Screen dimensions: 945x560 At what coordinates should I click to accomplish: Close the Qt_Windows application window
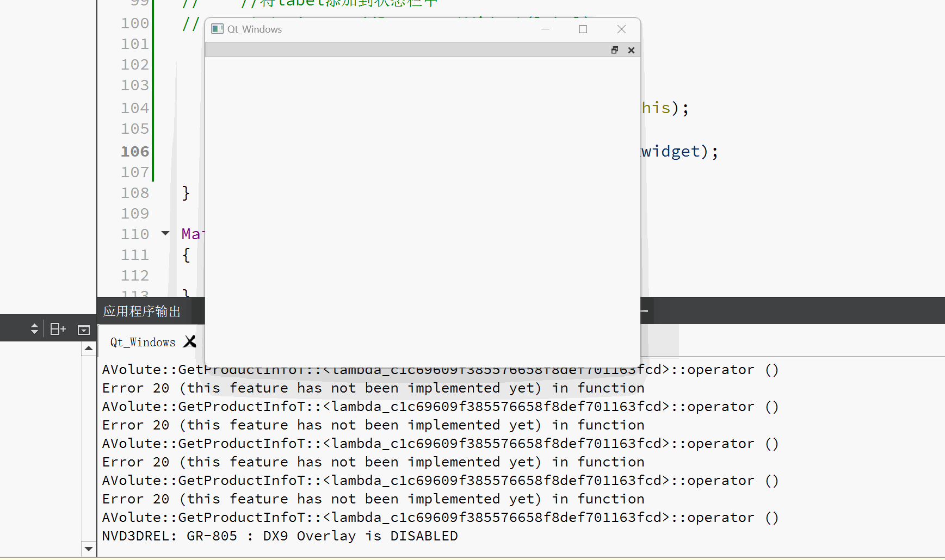(621, 29)
